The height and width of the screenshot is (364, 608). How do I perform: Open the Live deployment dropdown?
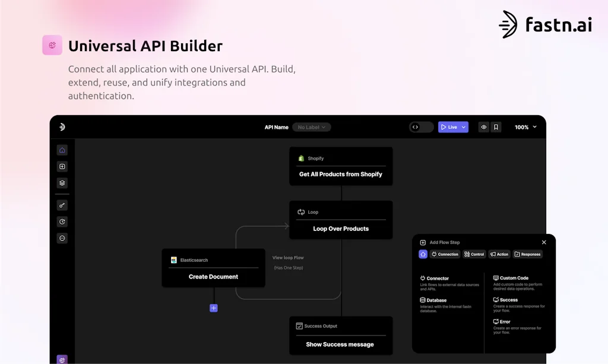coord(453,126)
